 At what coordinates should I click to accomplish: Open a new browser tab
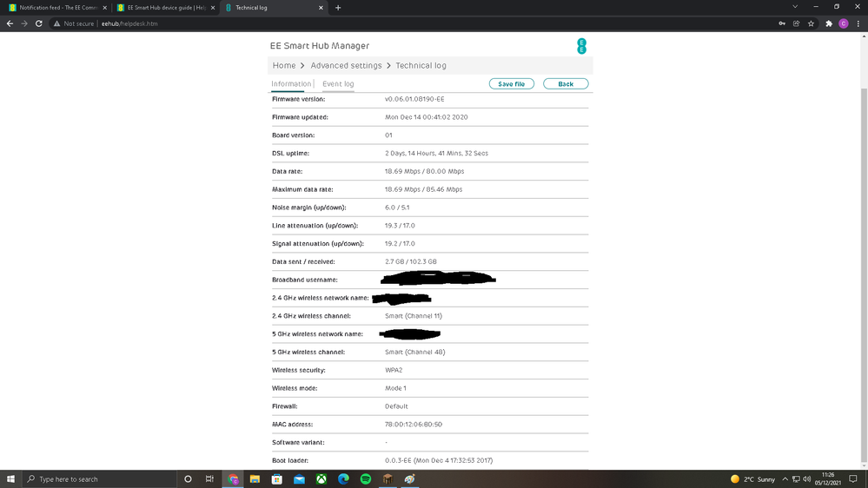pyautogui.click(x=338, y=8)
